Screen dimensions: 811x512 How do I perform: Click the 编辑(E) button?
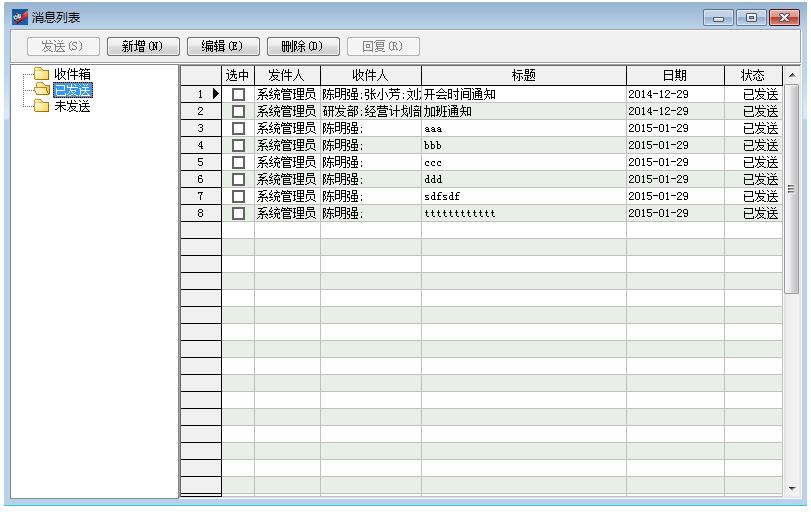click(x=223, y=46)
